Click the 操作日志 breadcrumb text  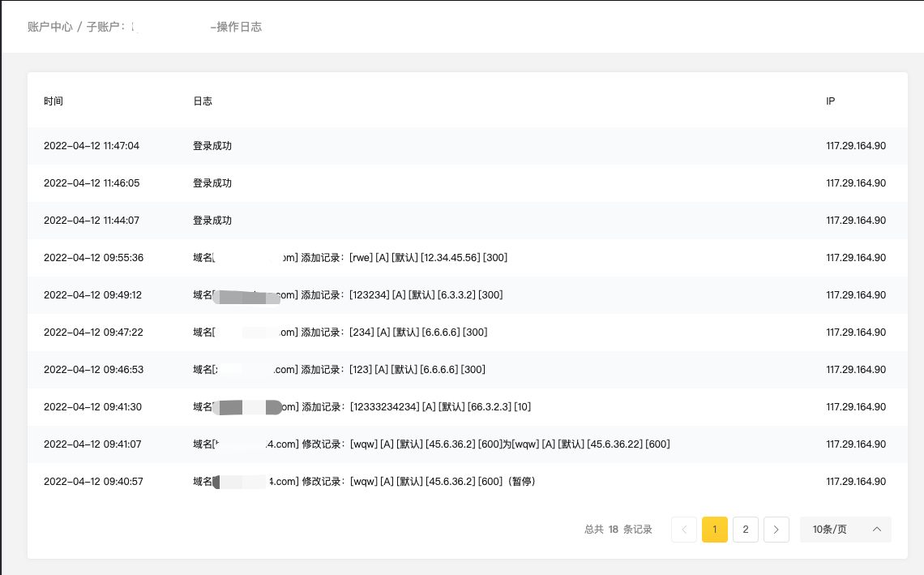click(239, 27)
